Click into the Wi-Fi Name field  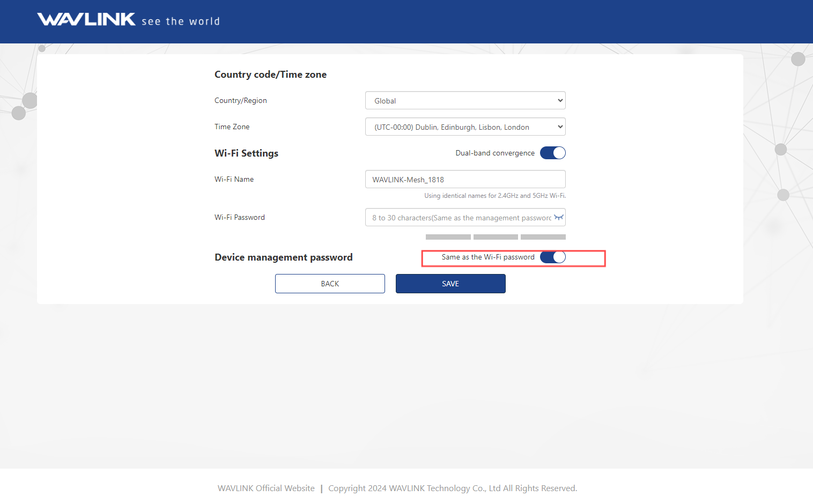tap(465, 180)
